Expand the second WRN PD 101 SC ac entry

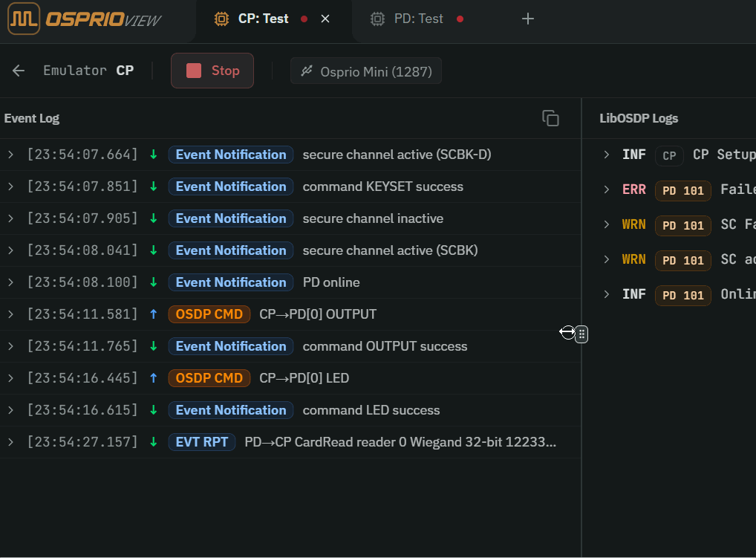click(x=607, y=259)
